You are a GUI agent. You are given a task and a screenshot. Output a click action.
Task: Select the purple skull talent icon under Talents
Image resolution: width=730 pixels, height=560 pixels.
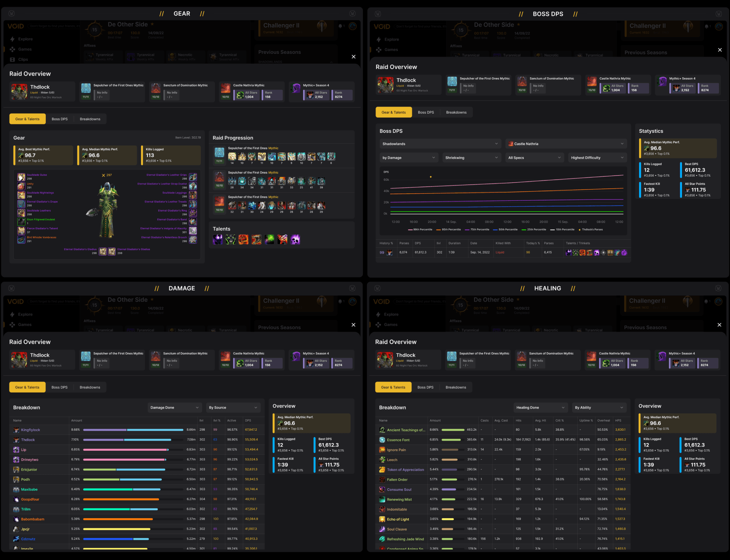[x=295, y=240]
